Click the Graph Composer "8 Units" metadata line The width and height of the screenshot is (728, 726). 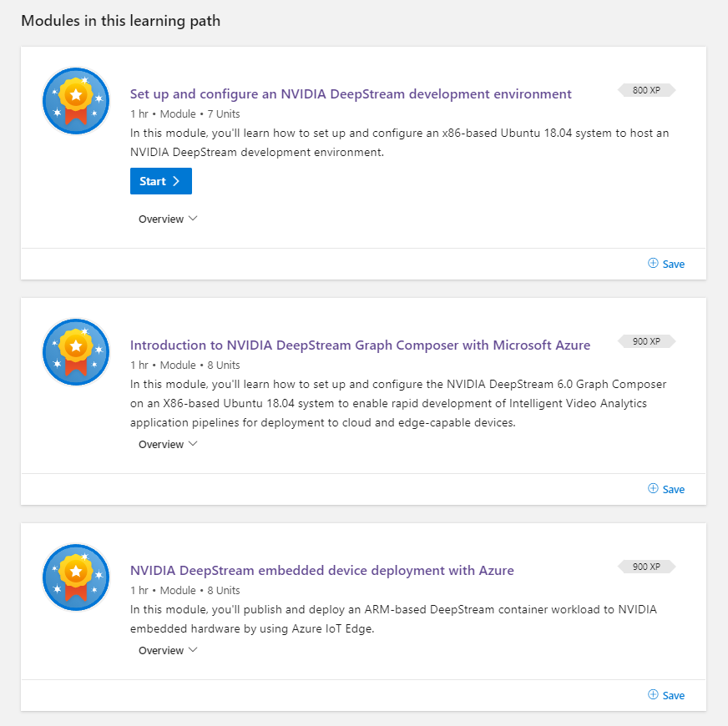[x=185, y=365]
